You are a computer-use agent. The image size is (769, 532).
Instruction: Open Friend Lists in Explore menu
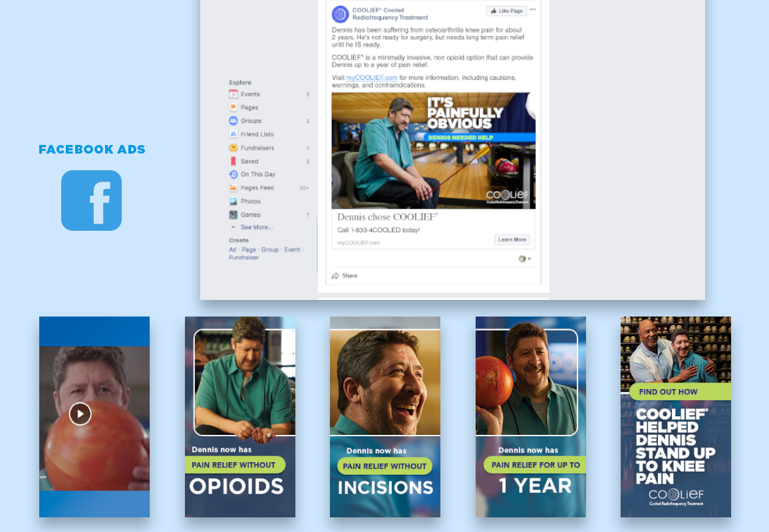[257, 134]
